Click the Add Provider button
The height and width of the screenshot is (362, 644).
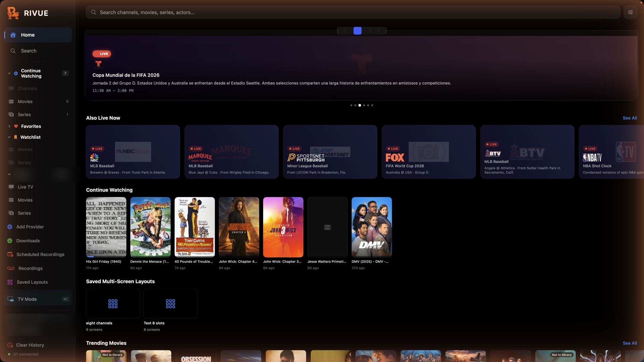38,227
